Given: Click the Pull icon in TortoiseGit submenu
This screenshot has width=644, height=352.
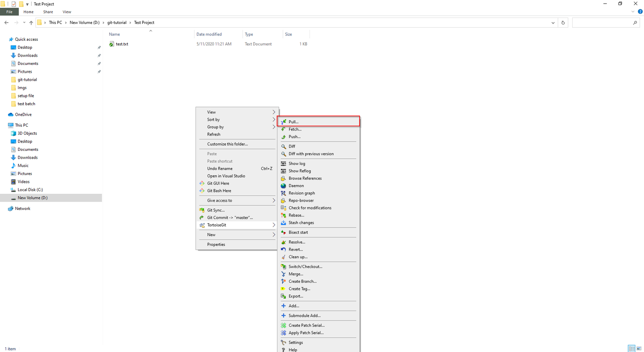Looking at the screenshot, I should click(x=284, y=122).
